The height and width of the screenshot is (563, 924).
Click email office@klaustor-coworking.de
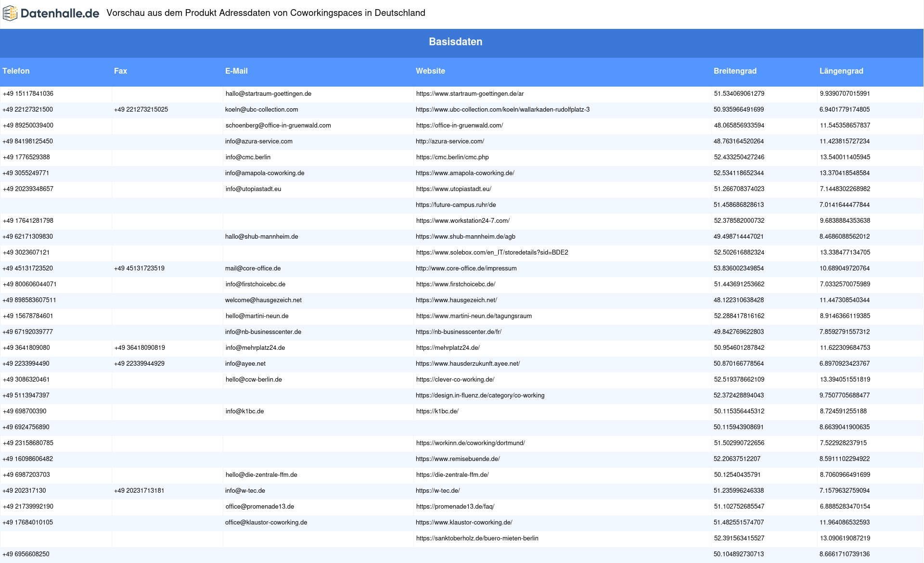266,523
